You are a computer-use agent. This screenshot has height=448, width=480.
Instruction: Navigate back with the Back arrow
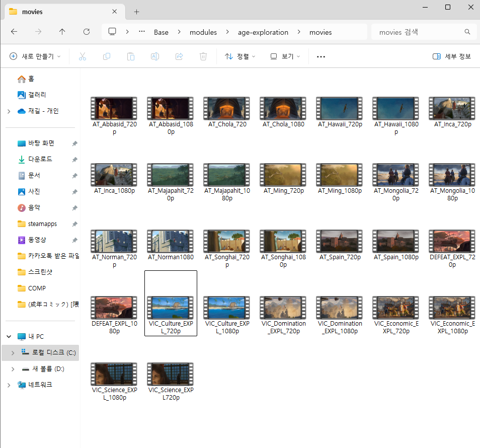(14, 32)
